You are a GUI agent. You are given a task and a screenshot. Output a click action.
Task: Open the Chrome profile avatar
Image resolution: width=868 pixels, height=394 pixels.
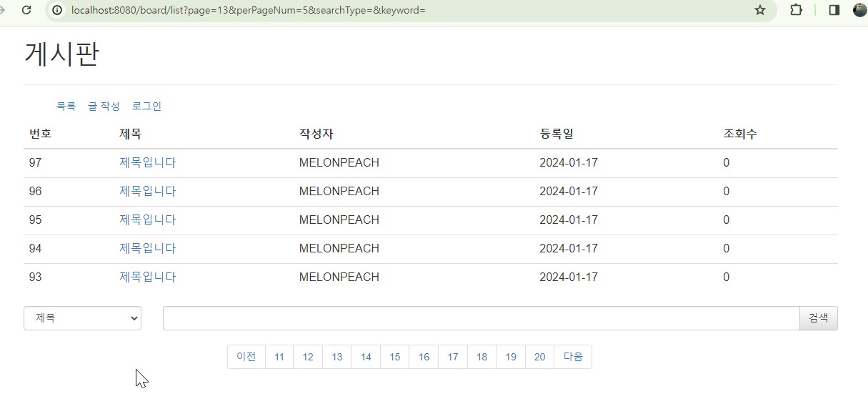[860, 10]
